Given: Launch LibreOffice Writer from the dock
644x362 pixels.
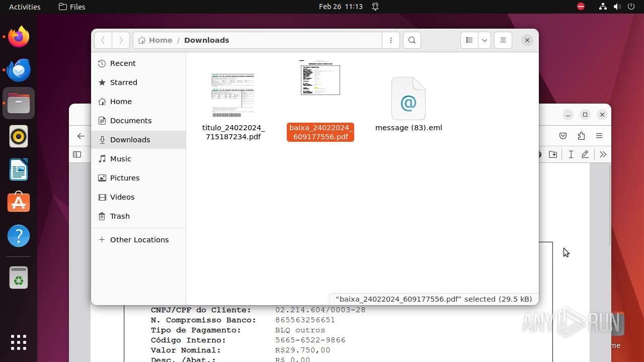Looking at the screenshot, I should 19,169.
